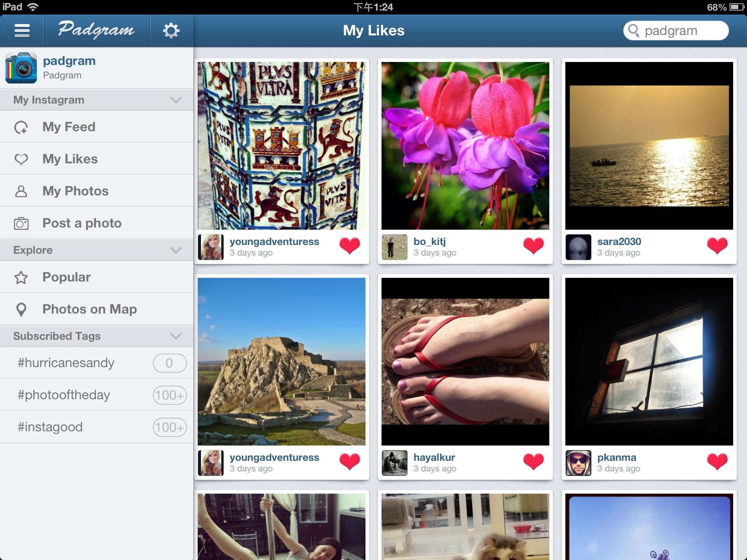Open pkanma profile avatar
Image resolution: width=747 pixels, height=560 pixels.
pos(578,463)
